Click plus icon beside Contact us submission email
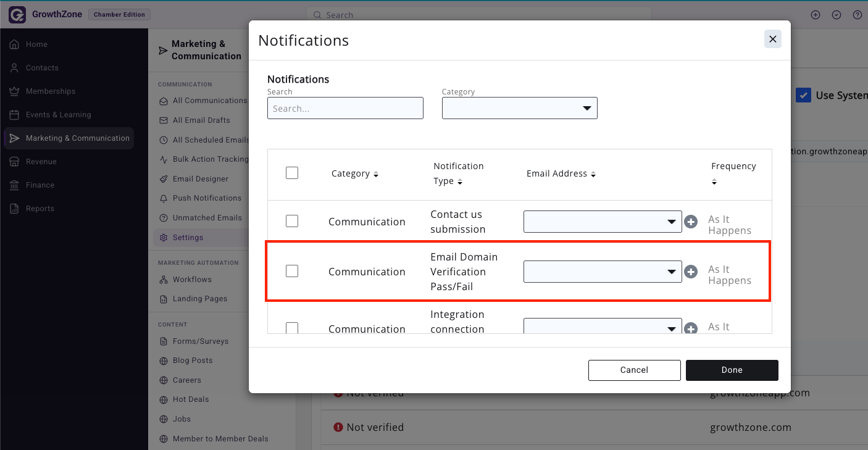The image size is (868, 450). pyautogui.click(x=691, y=222)
